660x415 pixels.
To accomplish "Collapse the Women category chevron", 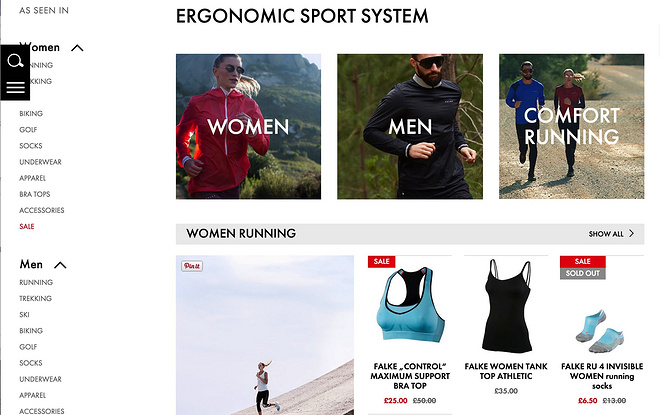I will click(77, 48).
